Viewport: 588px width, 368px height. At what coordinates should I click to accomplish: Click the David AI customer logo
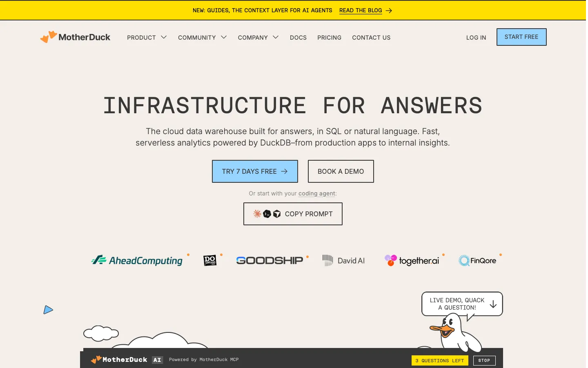click(x=343, y=260)
